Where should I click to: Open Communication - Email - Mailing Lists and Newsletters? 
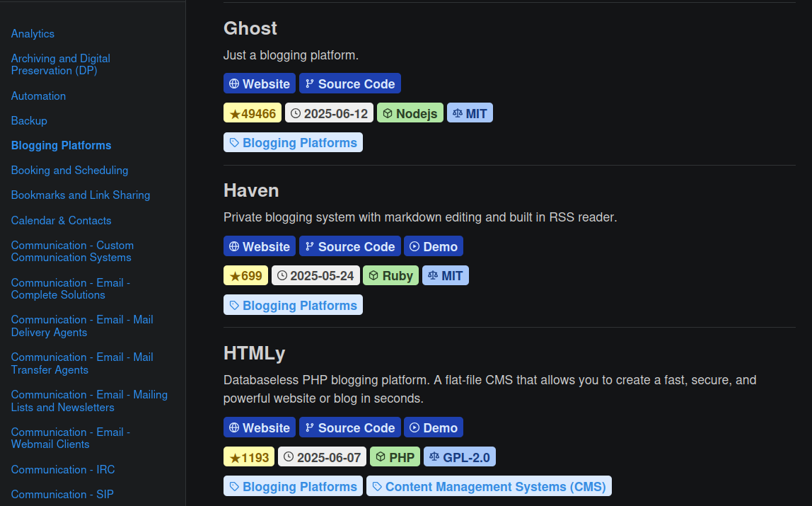click(x=89, y=401)
